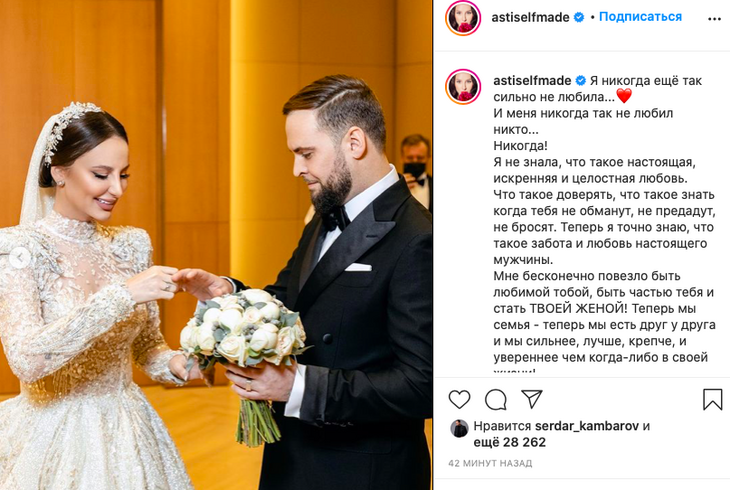
Task: Click the caption profile avatar
Action: click(x=463, y=87)
